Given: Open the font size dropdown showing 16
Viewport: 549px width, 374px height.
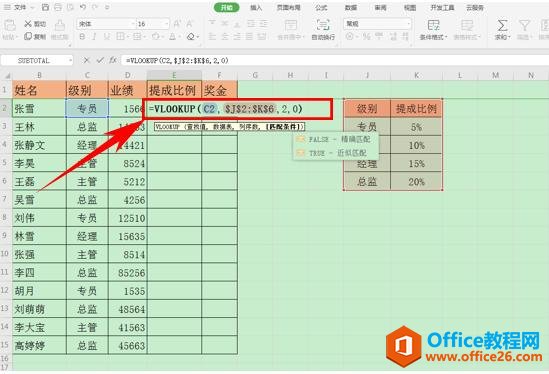Looking at the screenshot, I should point(167,24).
